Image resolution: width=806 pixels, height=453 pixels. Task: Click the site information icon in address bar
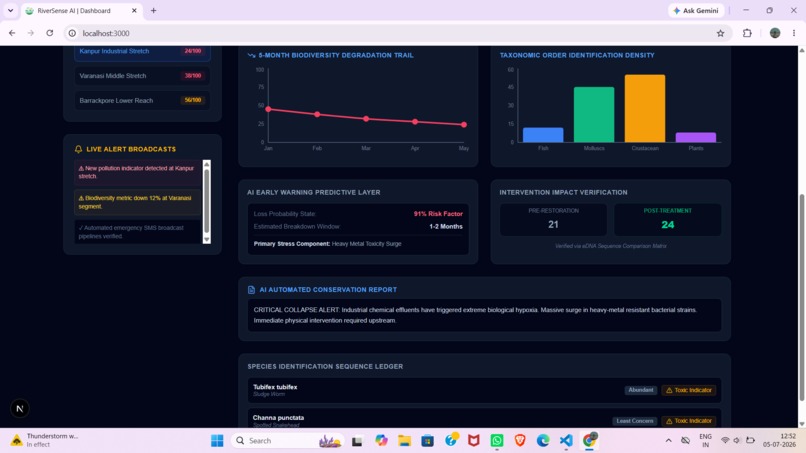(x=72, y=33)
